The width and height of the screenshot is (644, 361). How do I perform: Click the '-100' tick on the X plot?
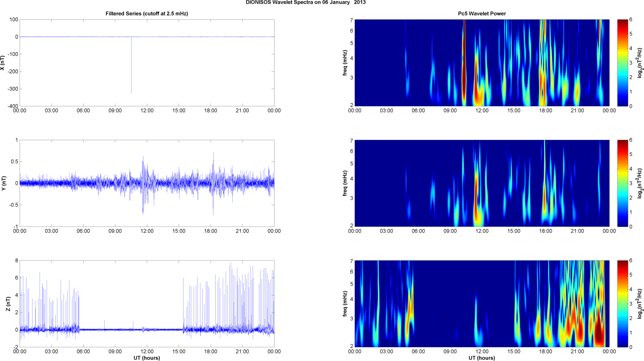click(x=13, y=54)
